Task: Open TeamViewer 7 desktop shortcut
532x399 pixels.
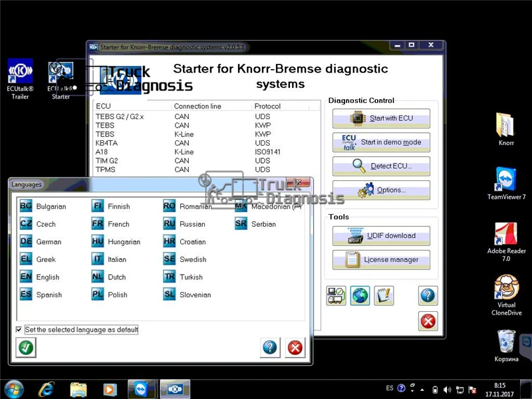Action: pos(506,184)
